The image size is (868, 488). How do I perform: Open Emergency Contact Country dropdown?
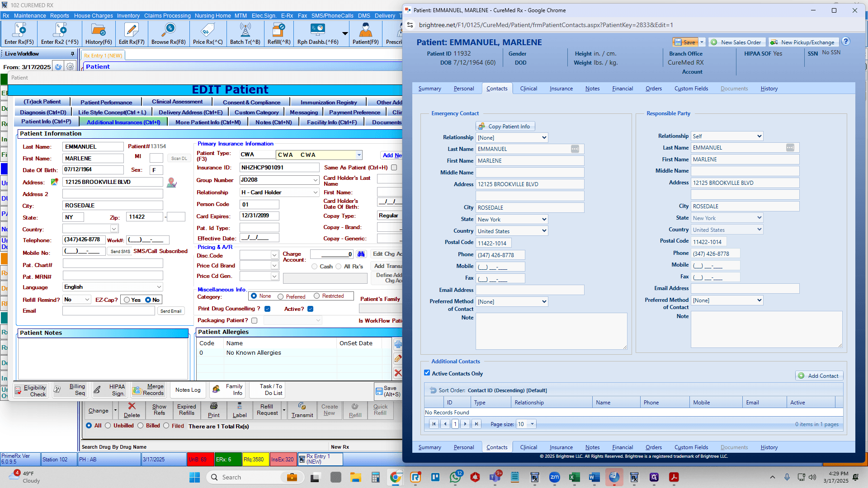pyautogui.click(x=512, y=231)
